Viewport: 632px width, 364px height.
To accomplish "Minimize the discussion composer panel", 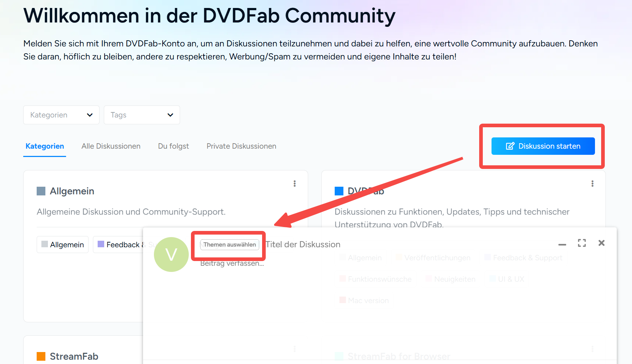I will click(562, 245).
